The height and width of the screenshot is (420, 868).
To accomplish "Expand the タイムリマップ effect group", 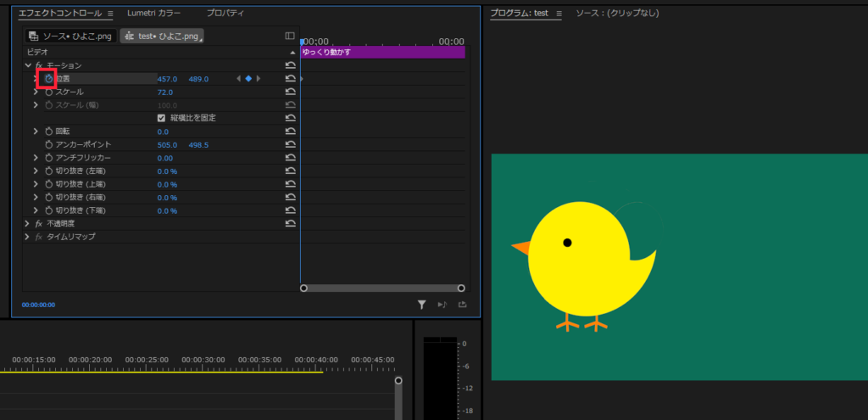I will [27, 237].
